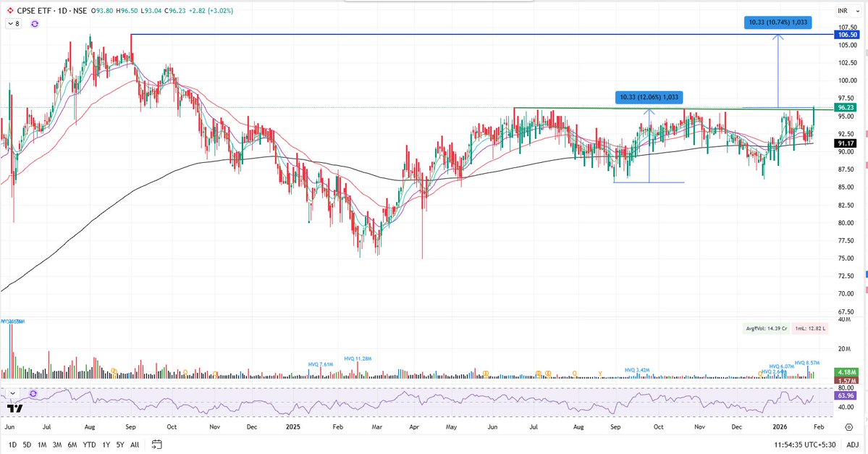Click the 4.18M volume value label
The height and width of the screenshot is (454, 868).
pyautogui.click(x=846, y=372)
